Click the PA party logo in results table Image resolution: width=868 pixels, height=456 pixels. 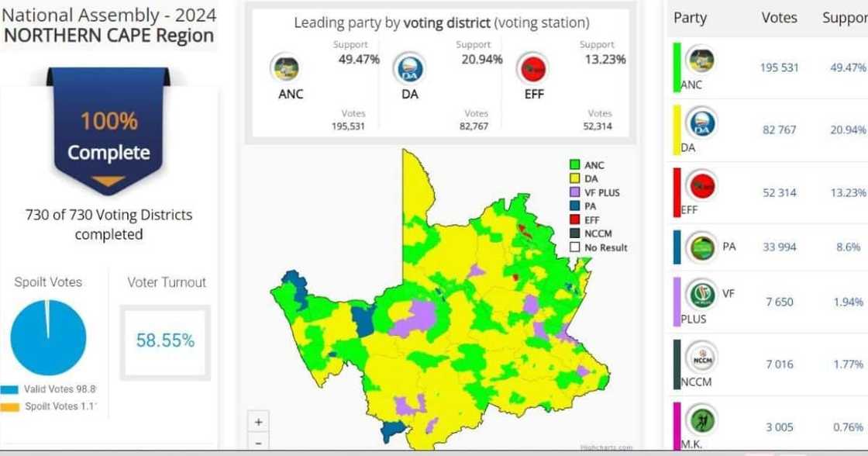pyautogui.click(x=702, y=248)
